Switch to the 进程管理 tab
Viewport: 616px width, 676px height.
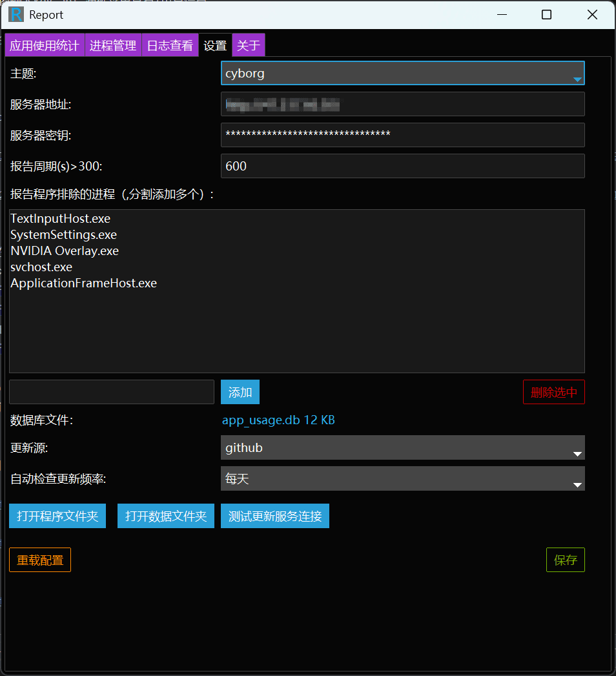(113, 46)
